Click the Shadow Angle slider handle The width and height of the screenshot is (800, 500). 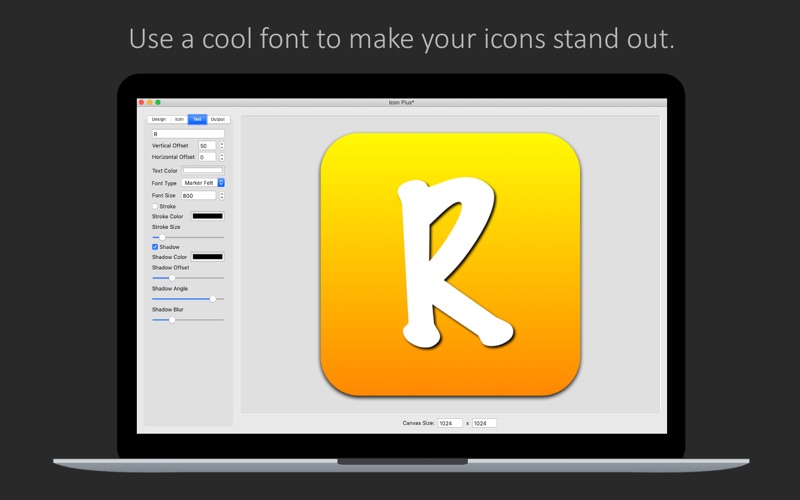tap(213, 299)
